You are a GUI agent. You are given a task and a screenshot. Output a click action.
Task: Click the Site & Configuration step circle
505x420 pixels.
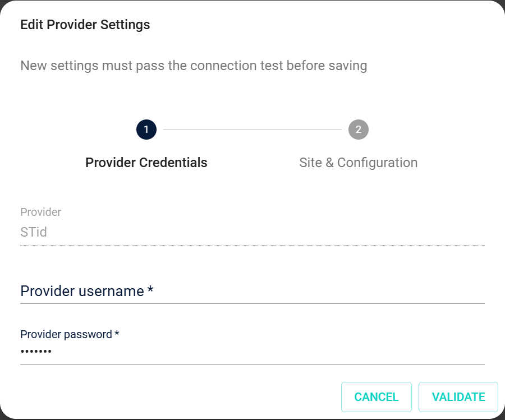[359, 130]
